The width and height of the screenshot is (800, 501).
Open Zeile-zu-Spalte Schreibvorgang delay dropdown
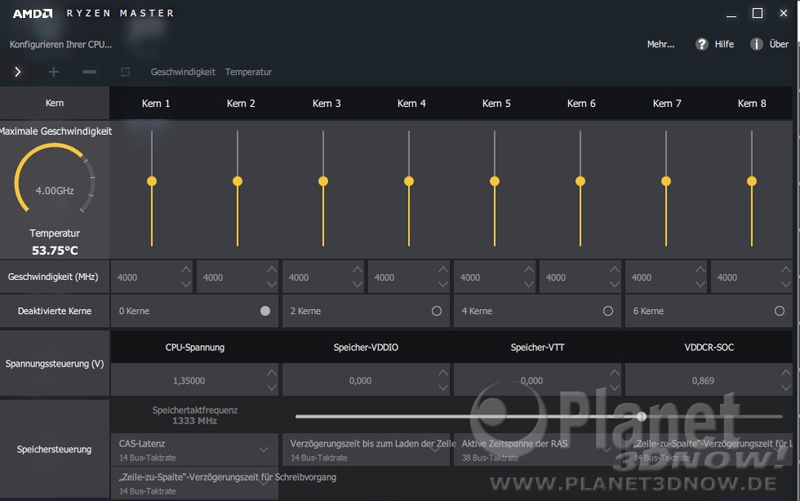point(194,483)
